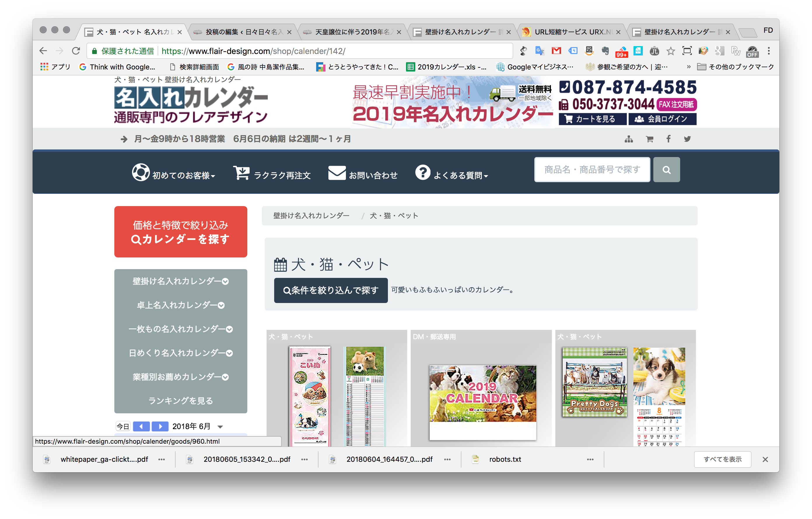Screen dimensions: 812x519
Task: Click 条件を絞り込んで探す button
Action: [x=330, y=290]
